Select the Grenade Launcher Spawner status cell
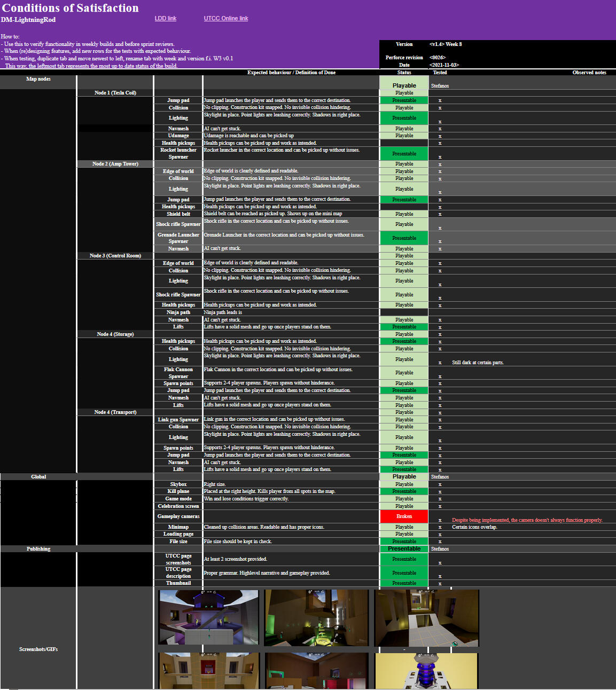Viewport: 616px width, 690px height. (x=404, y=238)
